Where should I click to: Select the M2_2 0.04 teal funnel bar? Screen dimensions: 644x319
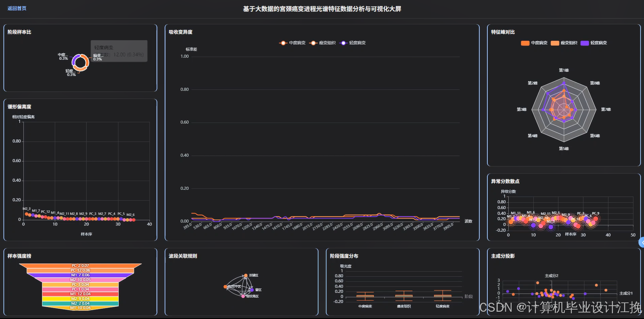(x=80, y=303)
